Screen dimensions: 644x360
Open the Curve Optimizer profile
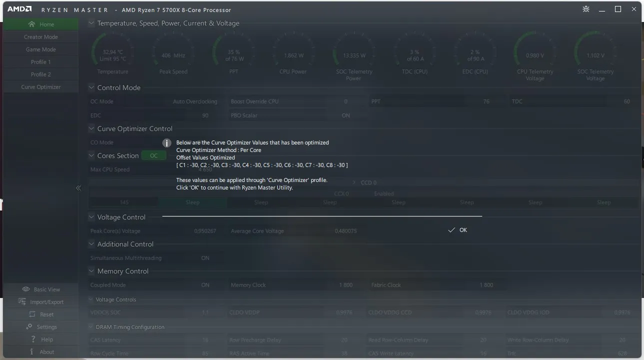(41, 87)
